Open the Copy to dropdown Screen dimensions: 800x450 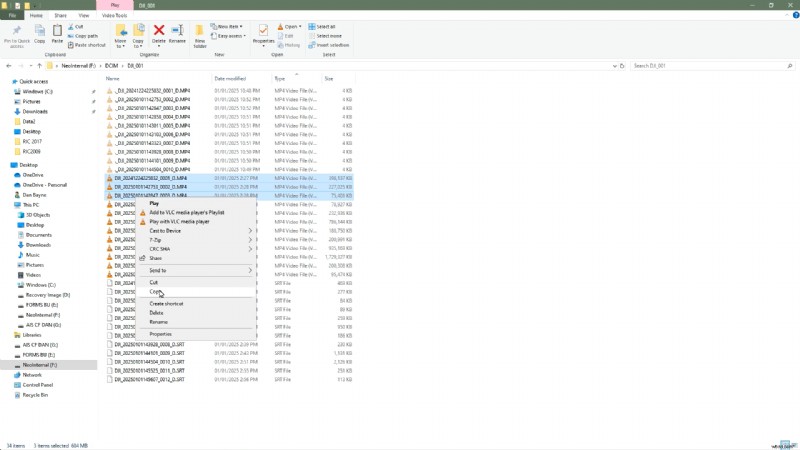[138, 35]
